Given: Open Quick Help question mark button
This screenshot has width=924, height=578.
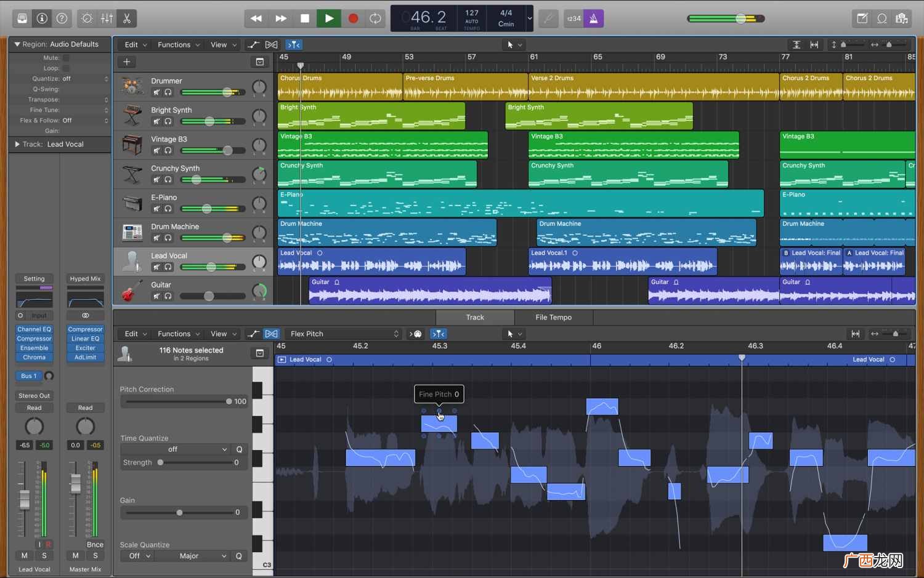Looking at the screenshot, I should click(62, 18).
